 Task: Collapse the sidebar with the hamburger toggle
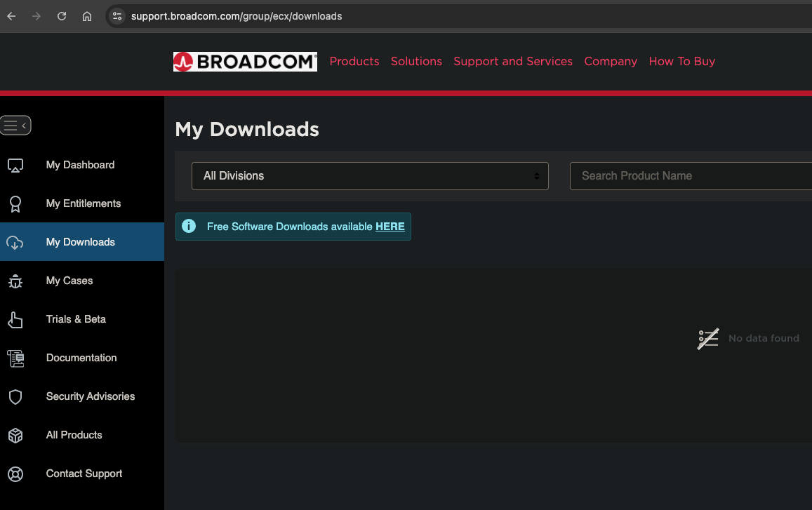point(15,126)
